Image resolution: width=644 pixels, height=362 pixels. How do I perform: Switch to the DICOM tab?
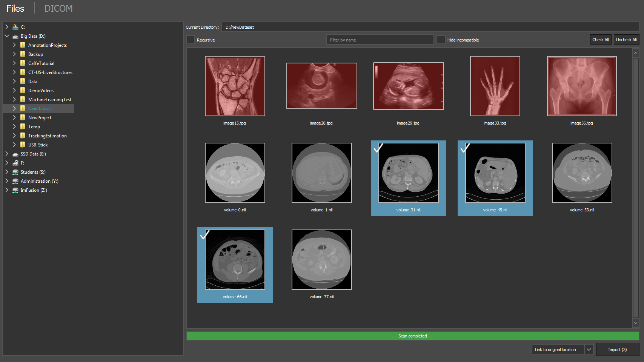[58, 8]
